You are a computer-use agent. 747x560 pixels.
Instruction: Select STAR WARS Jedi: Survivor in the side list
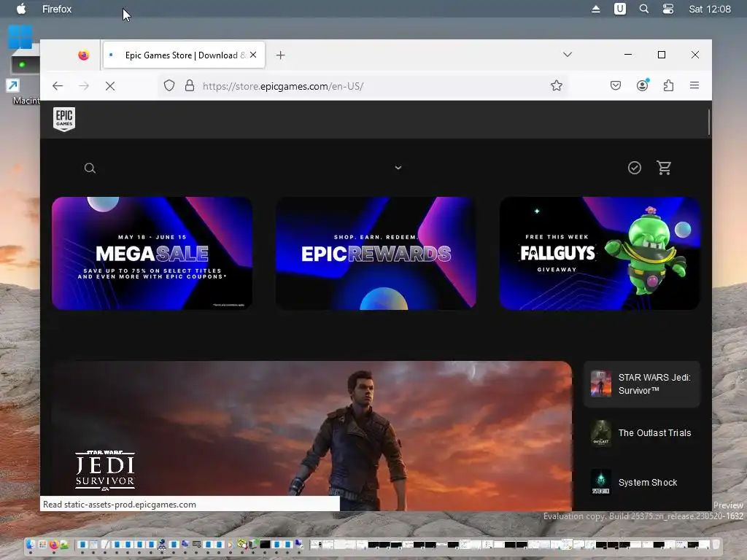642,384
